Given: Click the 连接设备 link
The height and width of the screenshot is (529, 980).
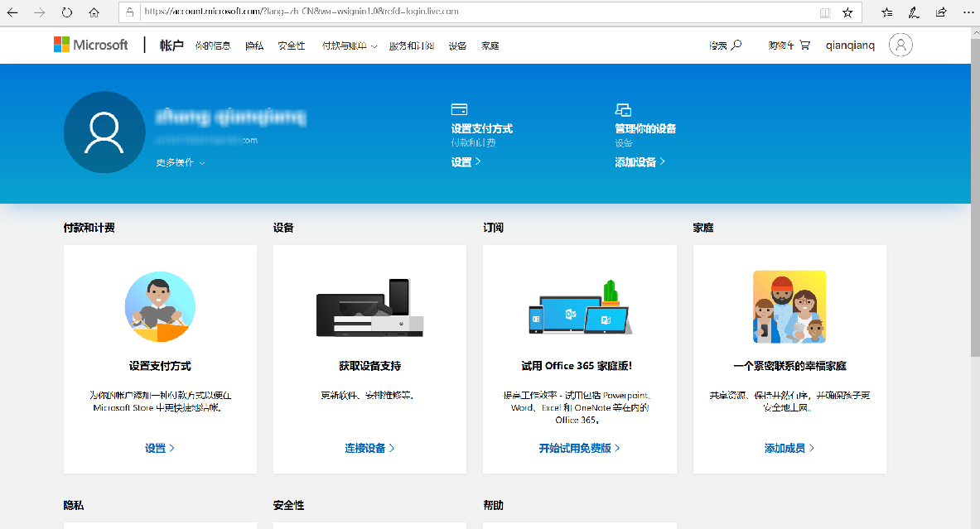Looking at the screenshot, I should pos(369,448).
